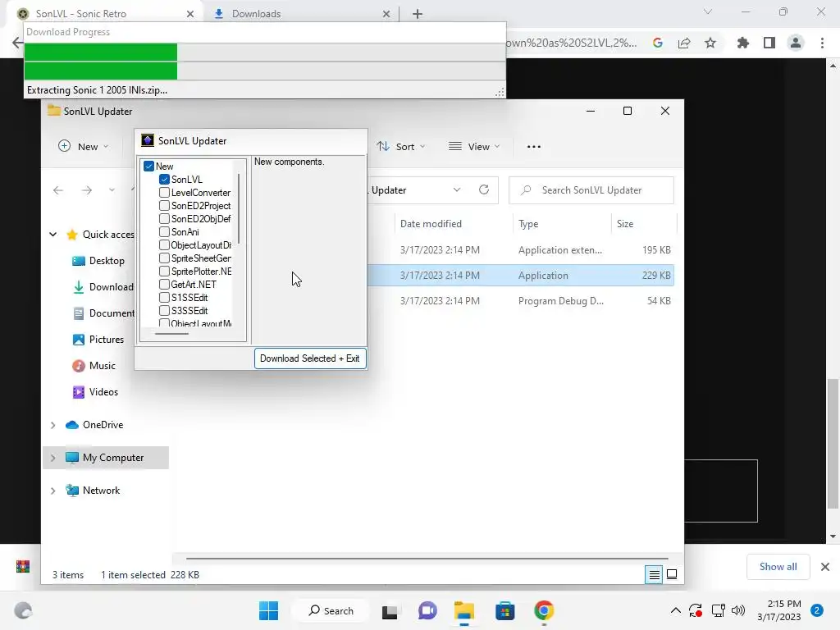Sort by Size column header

point(624,224)
